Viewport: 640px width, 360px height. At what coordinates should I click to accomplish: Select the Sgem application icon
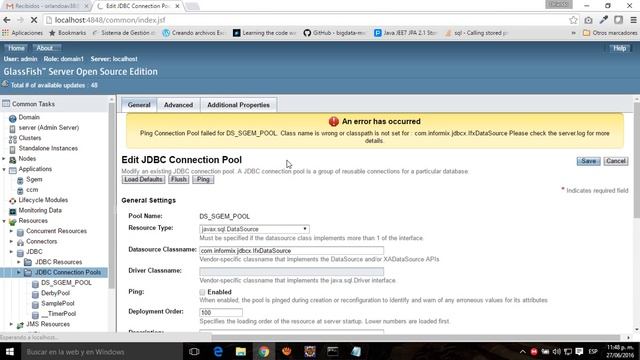tap(20, 180)
